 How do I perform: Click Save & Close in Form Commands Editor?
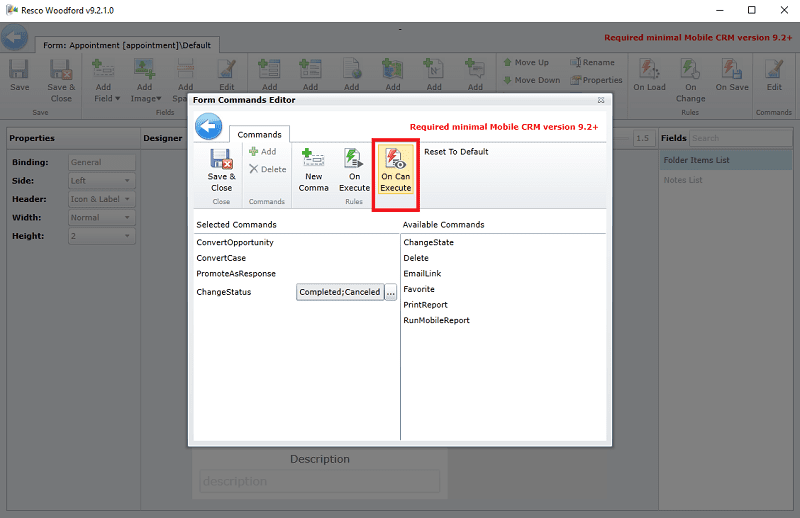[x=221, y=170]
